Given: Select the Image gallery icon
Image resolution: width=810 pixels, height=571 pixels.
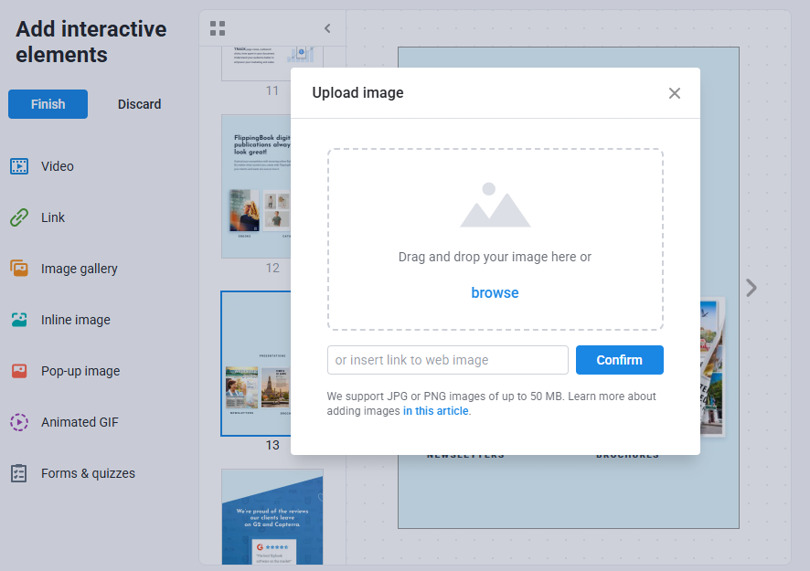Looking at the screenshot, I should click(19, 268).
